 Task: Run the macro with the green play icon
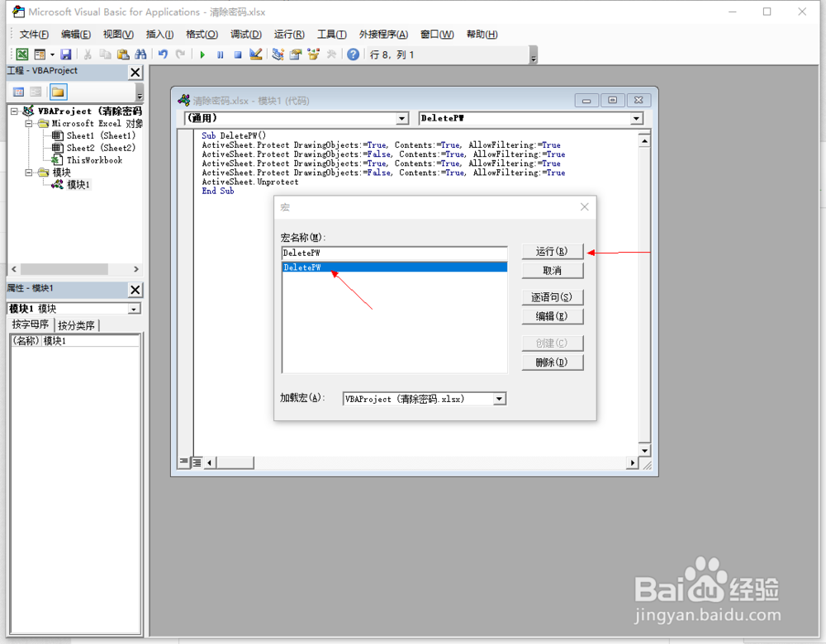[202, 54]
